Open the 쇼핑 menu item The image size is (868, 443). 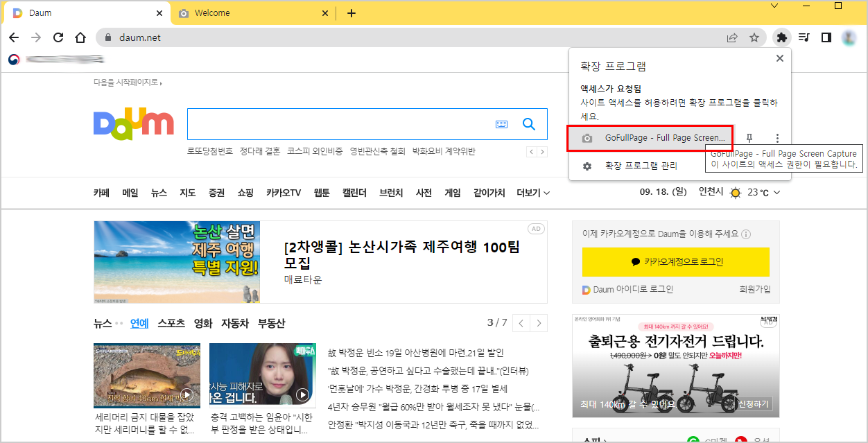(x=245, y=193)
